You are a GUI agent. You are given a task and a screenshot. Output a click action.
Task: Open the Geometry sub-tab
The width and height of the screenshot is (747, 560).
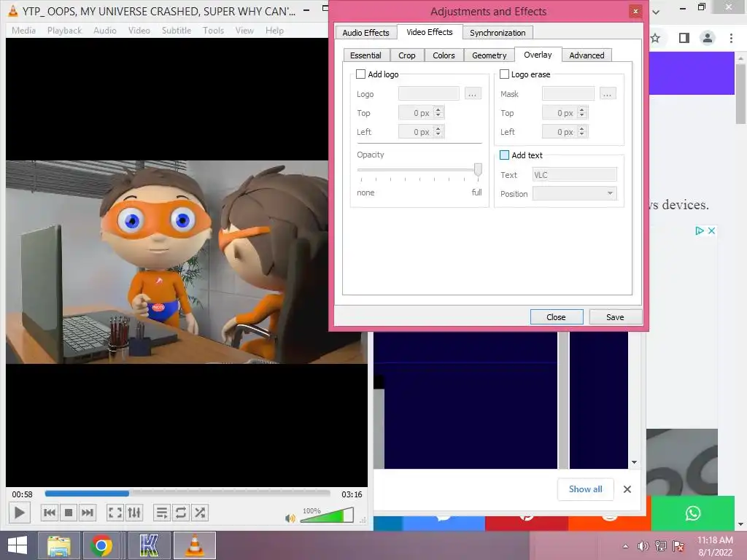pyautogui.click(x=489, y=55)
